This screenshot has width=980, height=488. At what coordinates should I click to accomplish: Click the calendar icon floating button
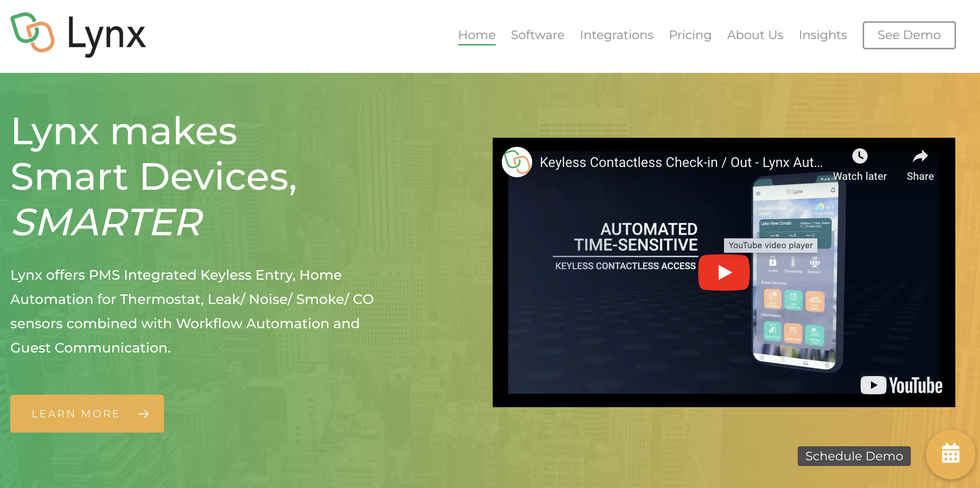[950, 454]
